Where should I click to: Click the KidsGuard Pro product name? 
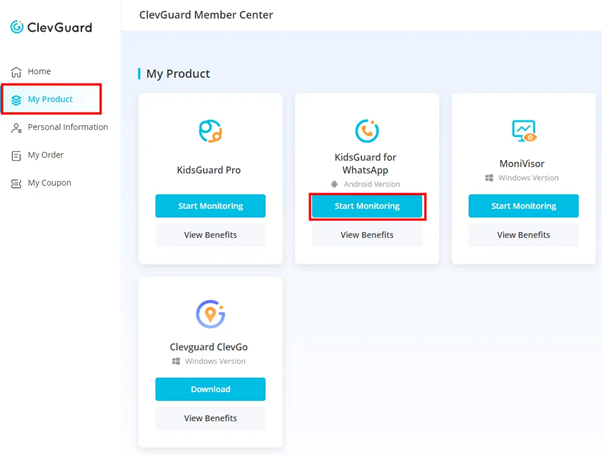tap(209, 170)
